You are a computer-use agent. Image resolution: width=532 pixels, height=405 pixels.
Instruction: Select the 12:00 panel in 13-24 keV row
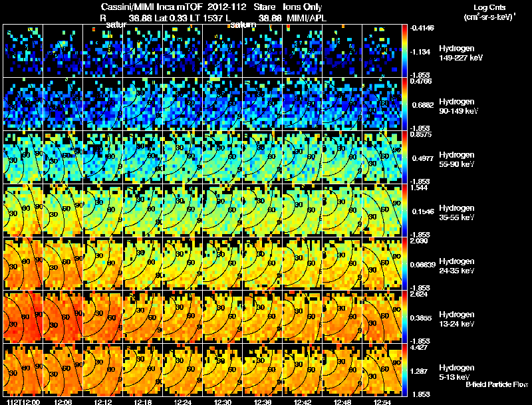tap(23, 317)
